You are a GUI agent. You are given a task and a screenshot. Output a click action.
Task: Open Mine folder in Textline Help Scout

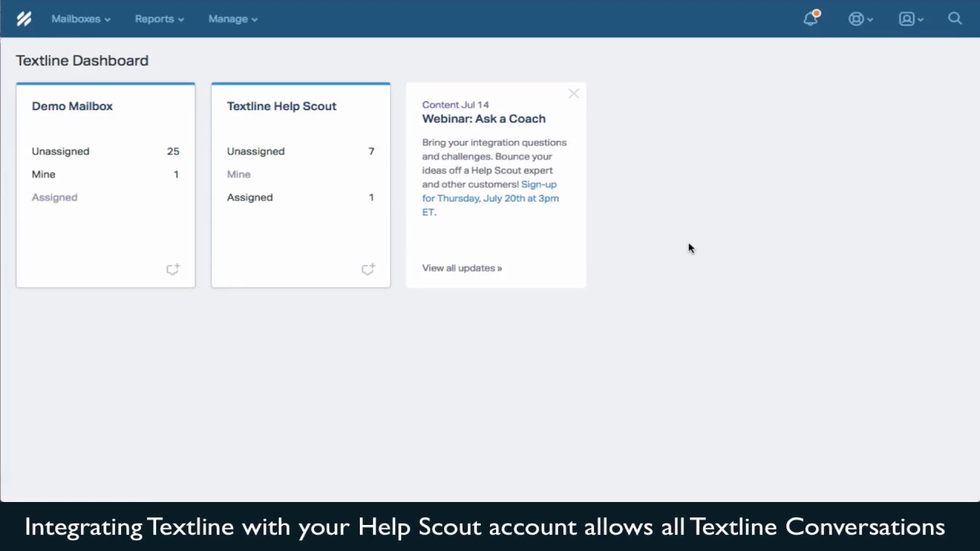(x=239, y=174)
